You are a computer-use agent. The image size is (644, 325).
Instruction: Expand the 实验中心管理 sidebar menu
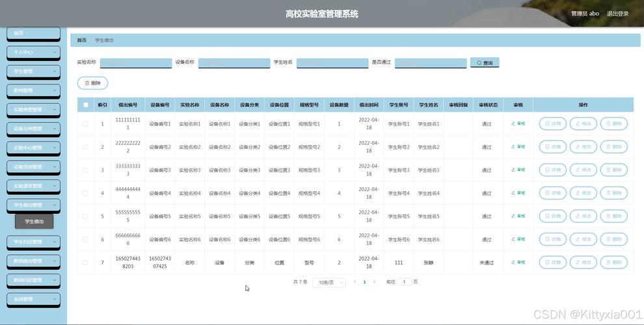coord(34,148)
